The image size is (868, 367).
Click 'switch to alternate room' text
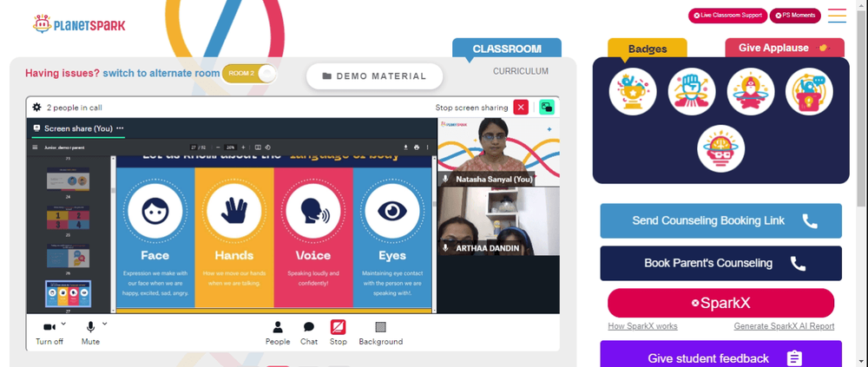tap(161, 73)
